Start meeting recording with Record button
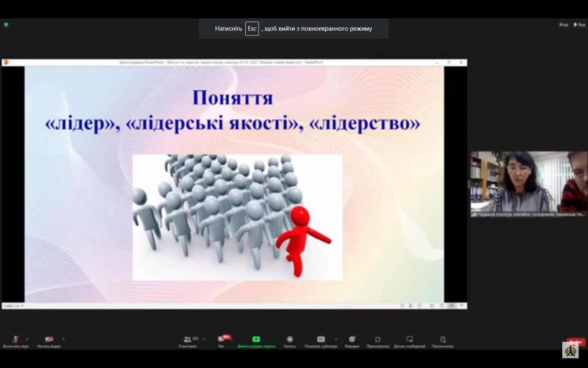Image resolution: width=588 pixels, height=368 pixels. click(290, 340)
